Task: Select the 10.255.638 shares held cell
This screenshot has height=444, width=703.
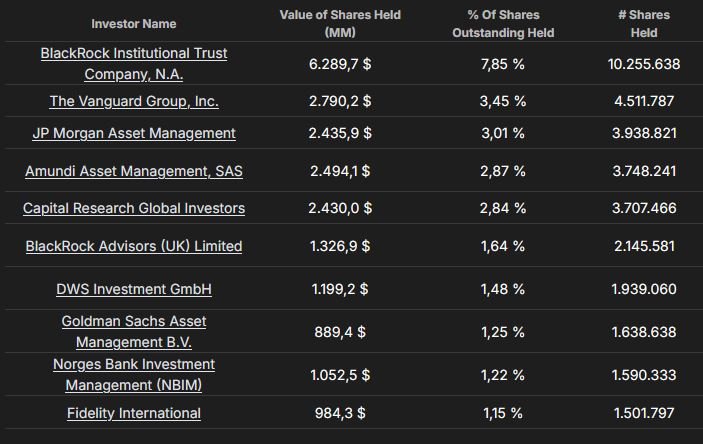Action: tap(643, 63)
